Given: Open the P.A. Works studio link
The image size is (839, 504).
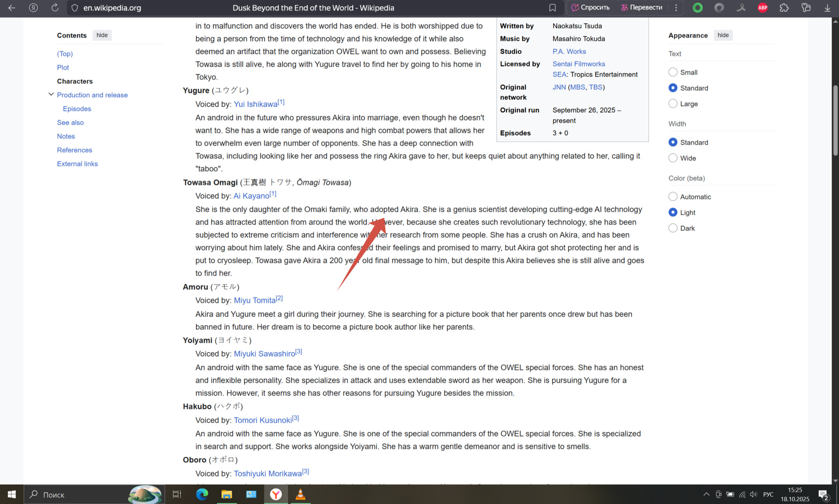Looking at the screenshot, I should pos(569,52).
